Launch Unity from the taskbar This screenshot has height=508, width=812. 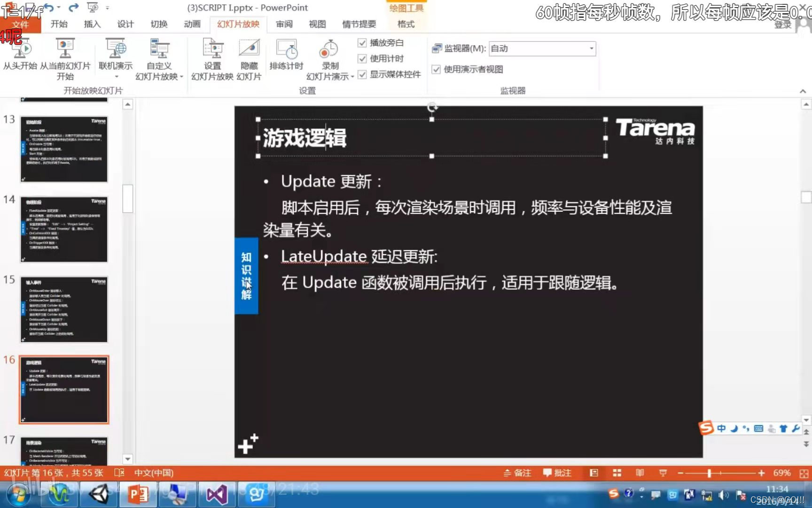coord(98,494)
